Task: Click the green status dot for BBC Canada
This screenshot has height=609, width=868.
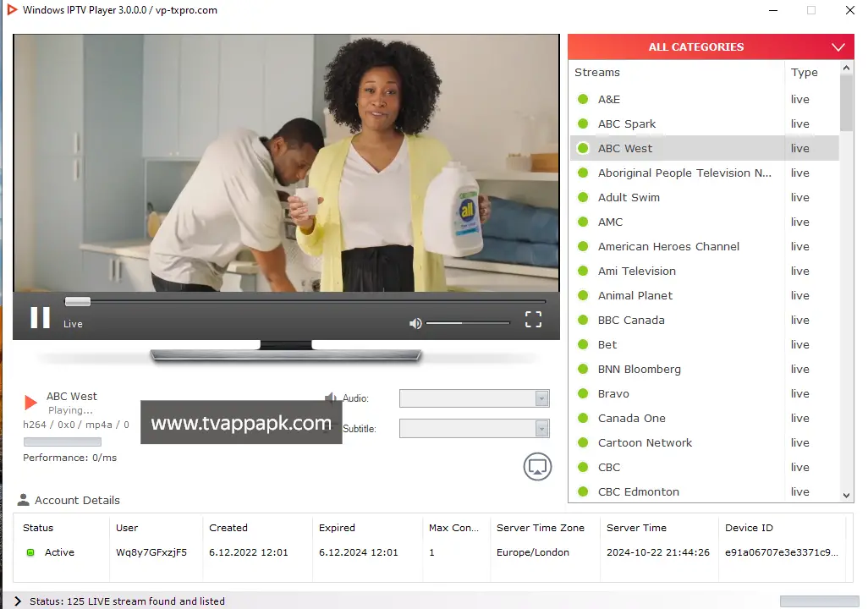Action: tap(583, 320)
